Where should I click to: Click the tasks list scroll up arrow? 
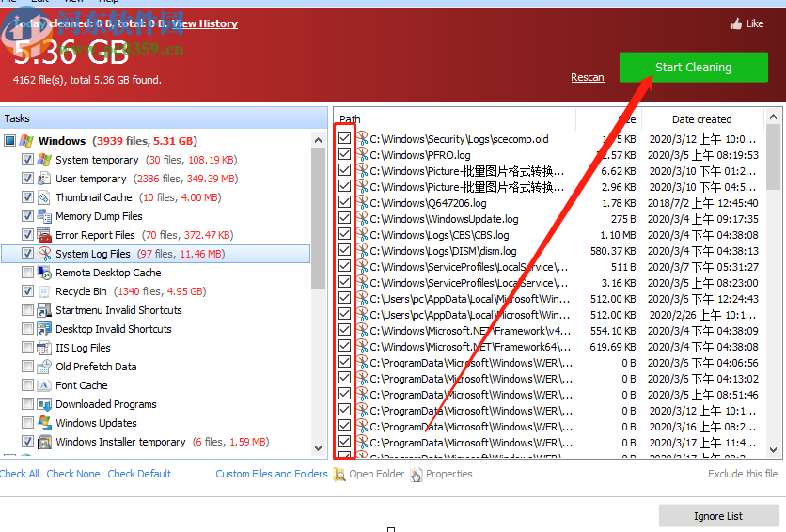[x=318, y=140]
